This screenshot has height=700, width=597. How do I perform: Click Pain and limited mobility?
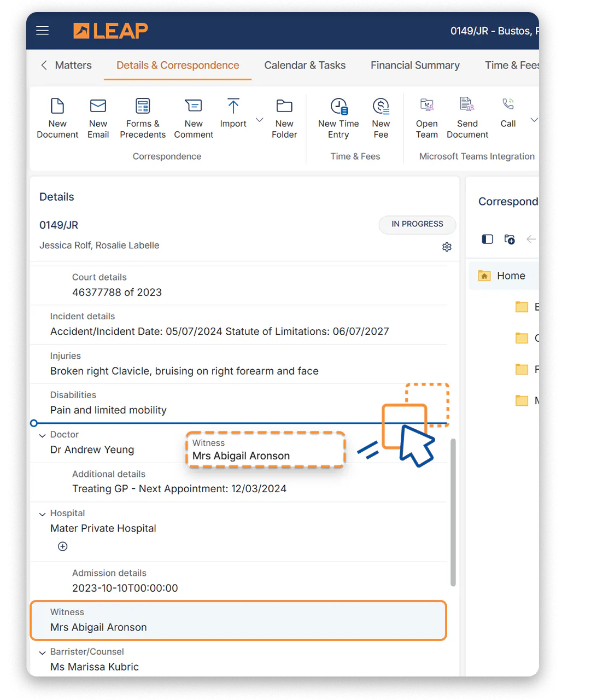(108, 410)
